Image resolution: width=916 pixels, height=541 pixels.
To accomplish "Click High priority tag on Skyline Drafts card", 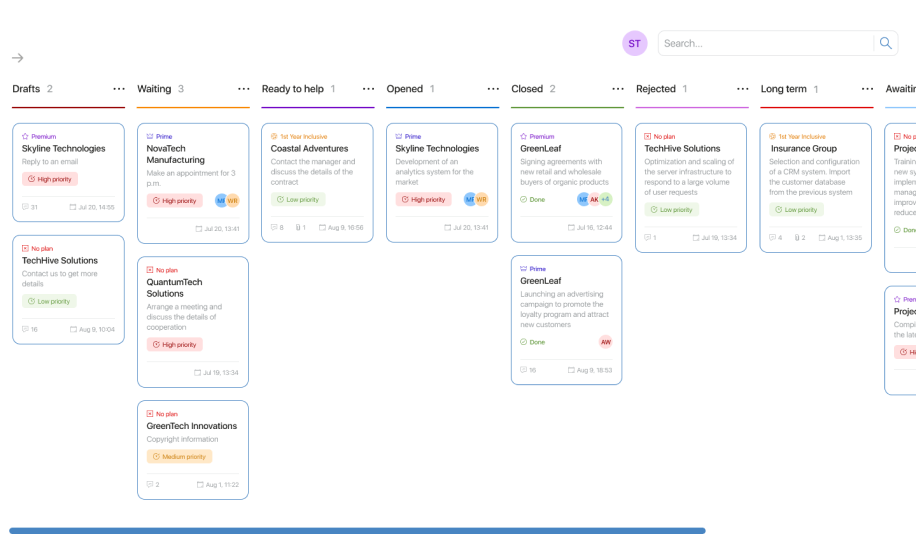I will click(50, 179).
